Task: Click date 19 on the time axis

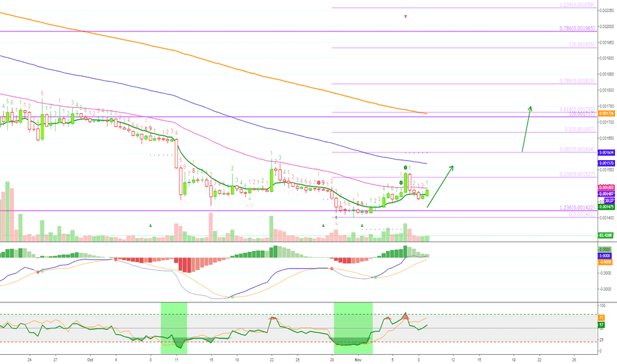Action: point(514,359)
